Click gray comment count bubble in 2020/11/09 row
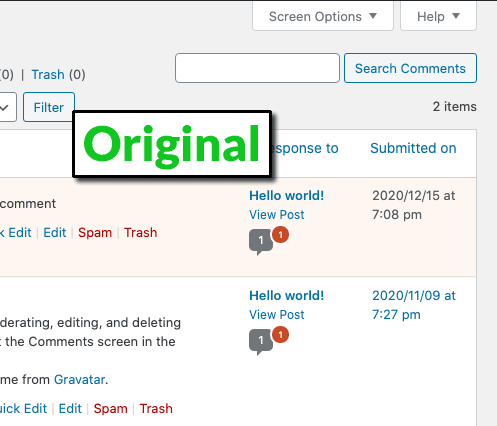 261,341
